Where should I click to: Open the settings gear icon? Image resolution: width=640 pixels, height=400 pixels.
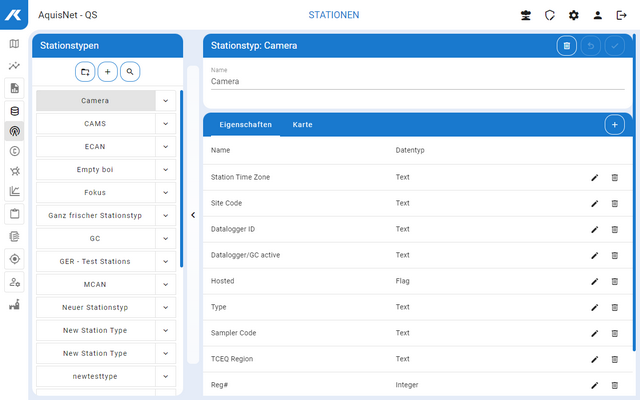tap(573, 15)
